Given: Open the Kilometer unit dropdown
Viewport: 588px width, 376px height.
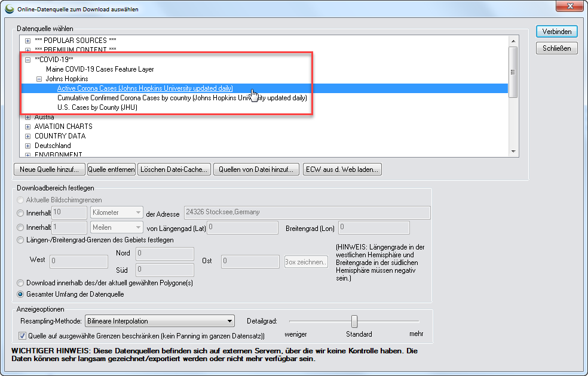Looking at the screenshot, I should (117, 212).
